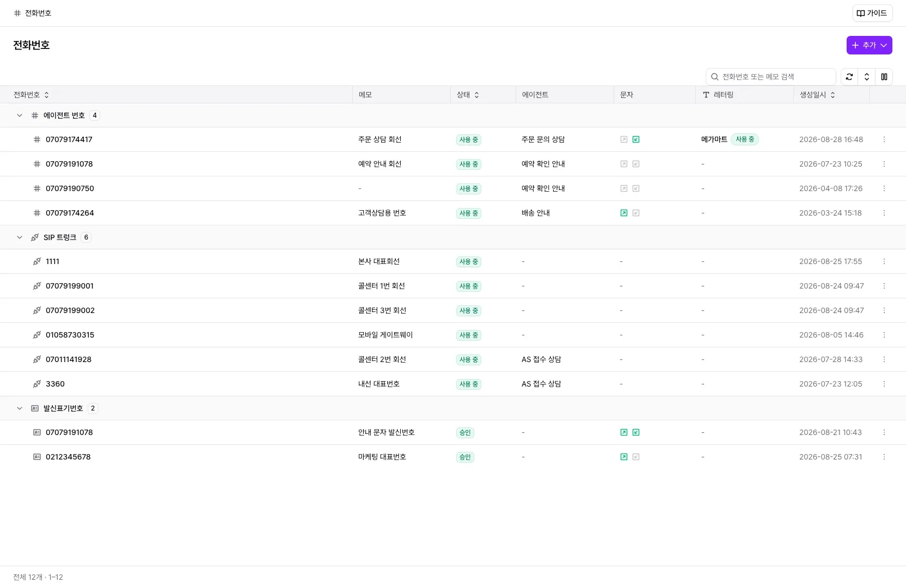Open row menu for SIP trunk 1111

coord(884,261)
